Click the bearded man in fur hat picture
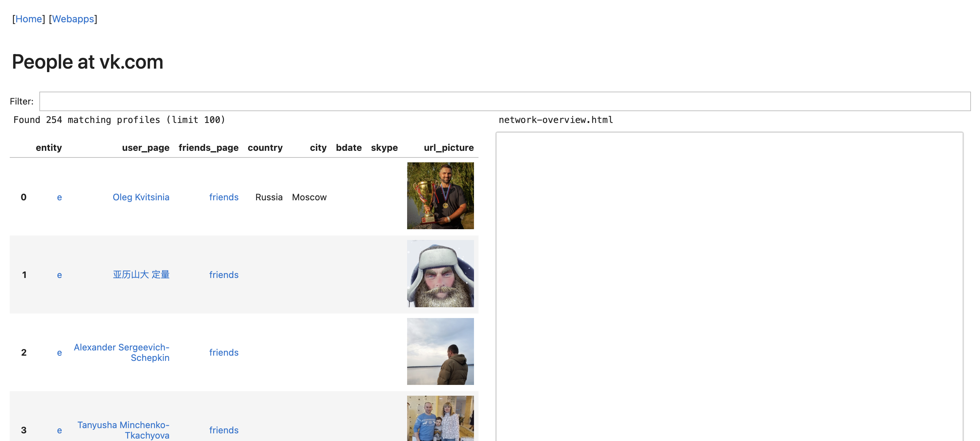The width and height of the screenshot is (980, 441). (x=440, y=273)
